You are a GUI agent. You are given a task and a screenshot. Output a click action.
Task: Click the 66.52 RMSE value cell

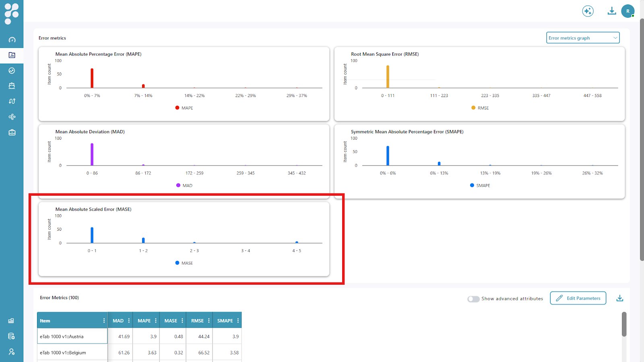pos(199,352)
